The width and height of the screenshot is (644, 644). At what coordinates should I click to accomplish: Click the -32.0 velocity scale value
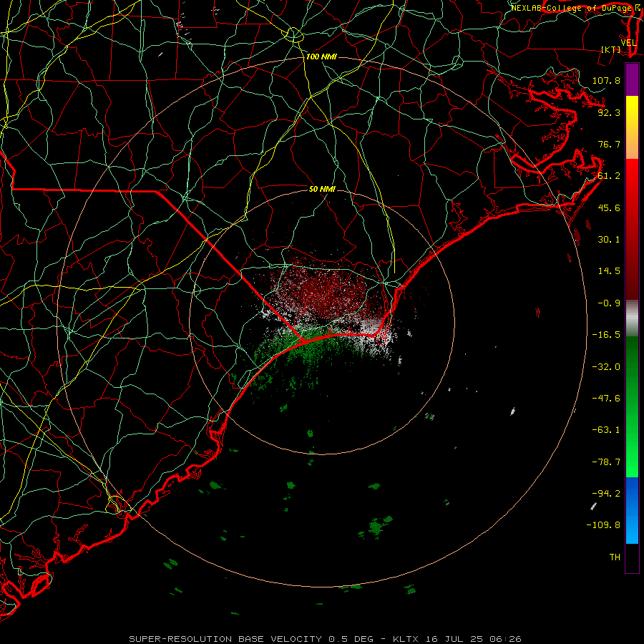pos(606,367)
